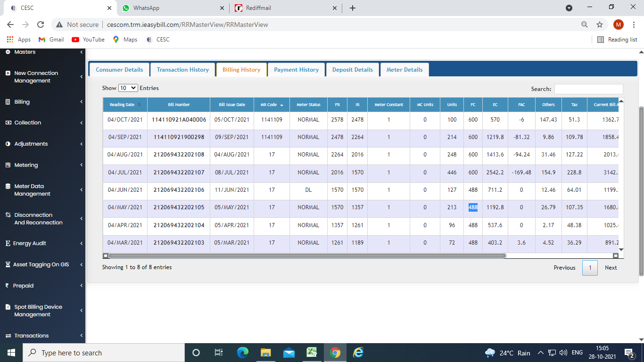
Task: Open new browser tab with plus button
Action: click(353, 8)
